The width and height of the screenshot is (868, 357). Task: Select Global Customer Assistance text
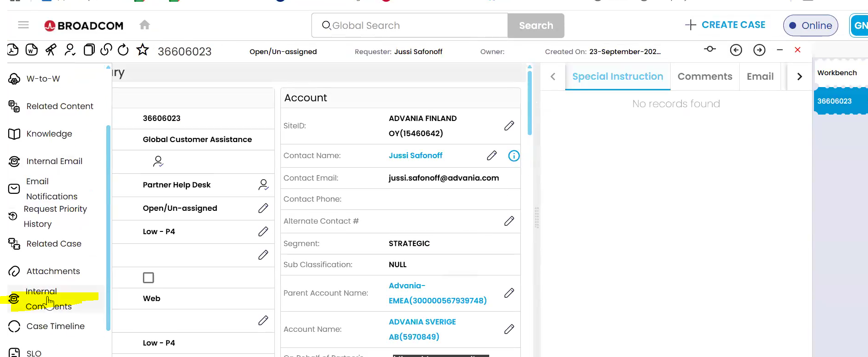coord(197,139)
